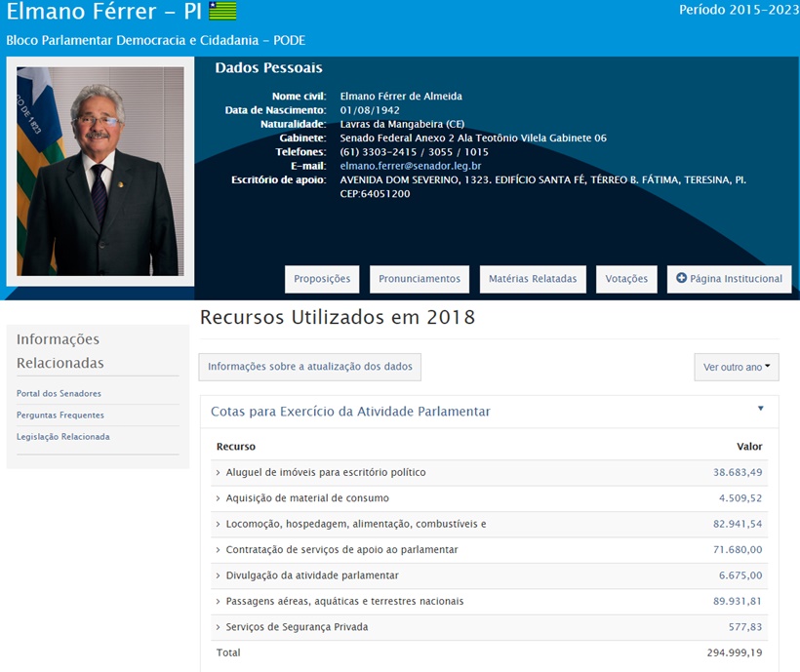Click the phone numbers (61) 3303-2415

414,152
